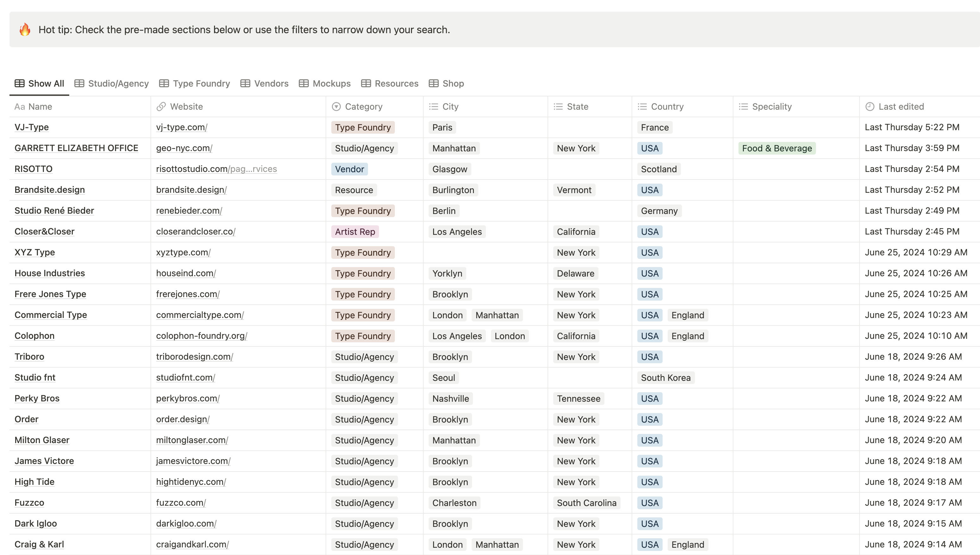Image resolution: width=980 pixels, height=555 pixels.
Task: Open the House Industries entry
Action: tap(50, 273)
